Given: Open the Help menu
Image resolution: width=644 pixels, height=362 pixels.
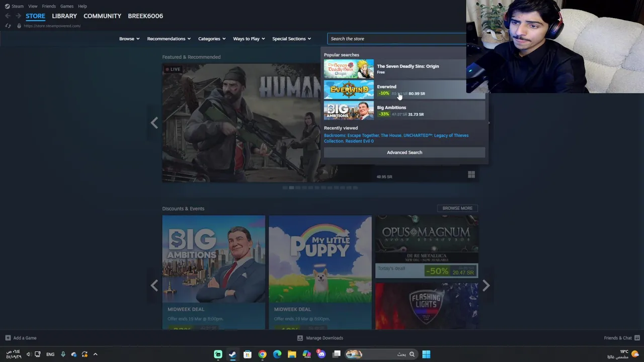Looking at the screenshot, I should [83, 6].
